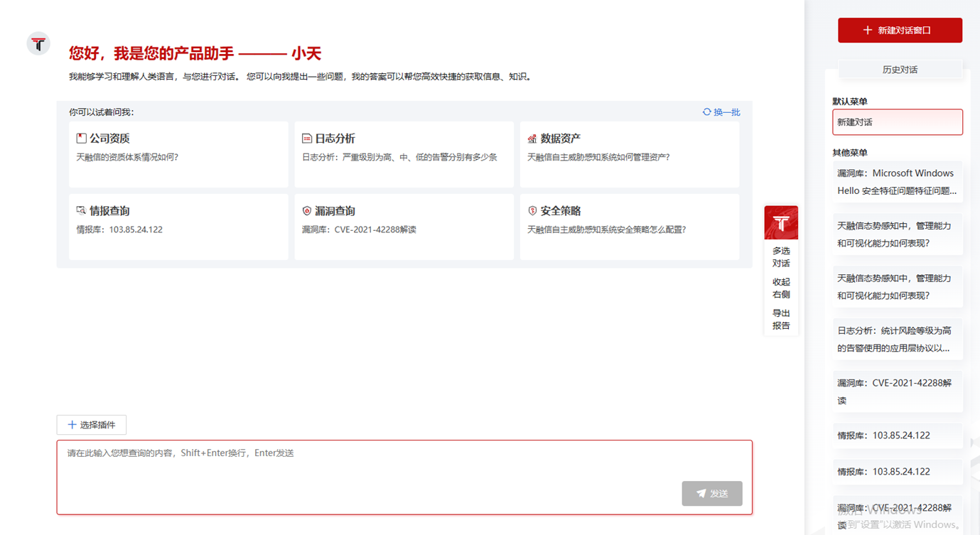This screenshot has width=980, height=535.
Task: Open the 日志分析 risk-level history conversation
Action: 898,340
